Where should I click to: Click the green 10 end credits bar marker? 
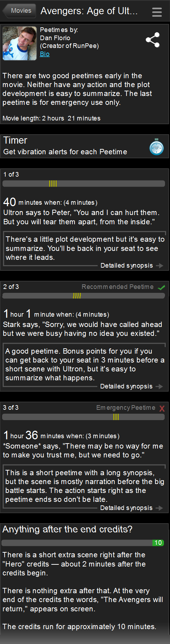point(158,543)
